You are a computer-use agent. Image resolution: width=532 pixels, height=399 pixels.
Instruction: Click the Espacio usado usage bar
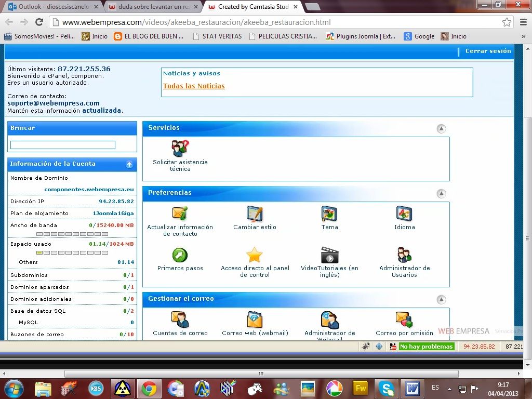[72, 253]
